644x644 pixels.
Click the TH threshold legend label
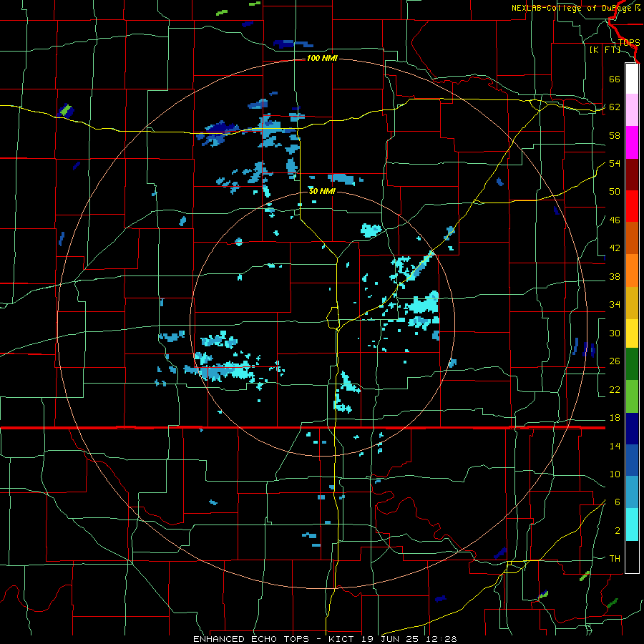pyautogui.click(x=615, y=559)
